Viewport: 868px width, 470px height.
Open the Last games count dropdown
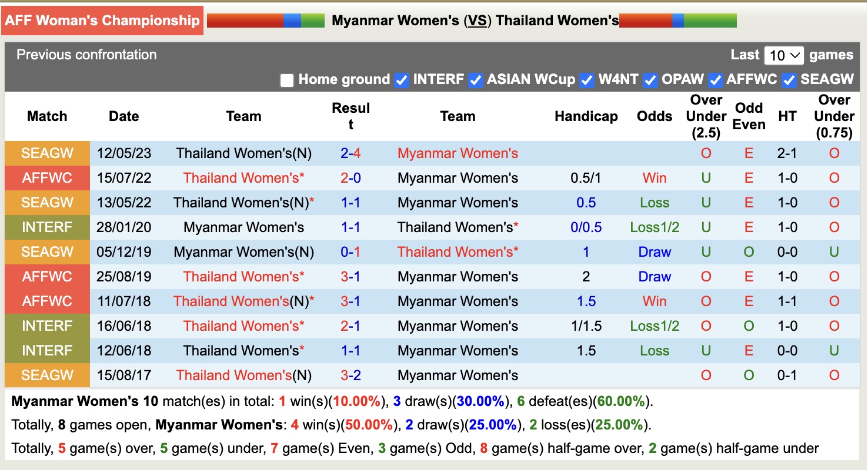point(784,55)
